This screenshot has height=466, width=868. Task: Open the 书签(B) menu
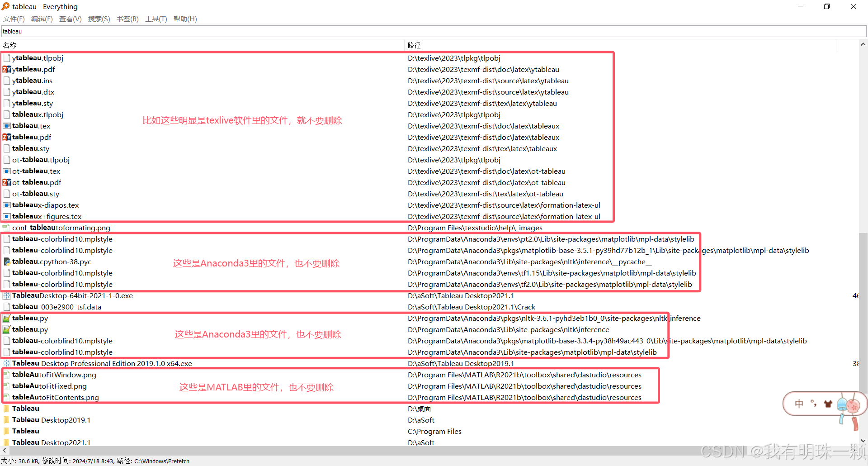[x=127, y=19]
